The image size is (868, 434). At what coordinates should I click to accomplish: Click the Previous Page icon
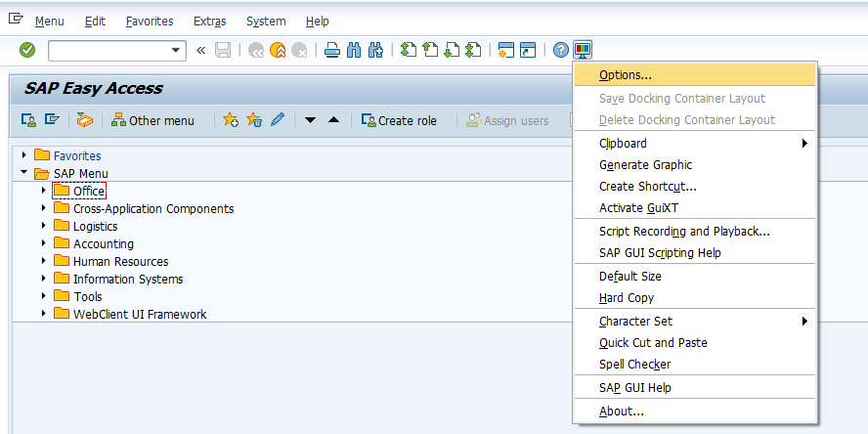point(430,51)
